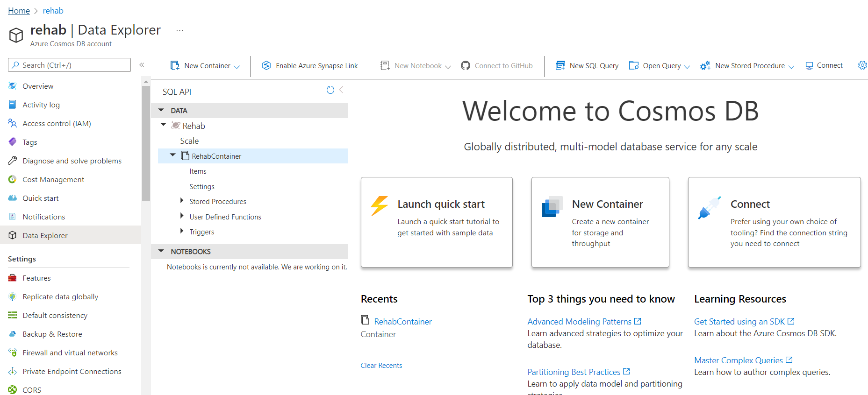
Task: Open Get Started using an SDK link
Action: (x=744, y=321)
